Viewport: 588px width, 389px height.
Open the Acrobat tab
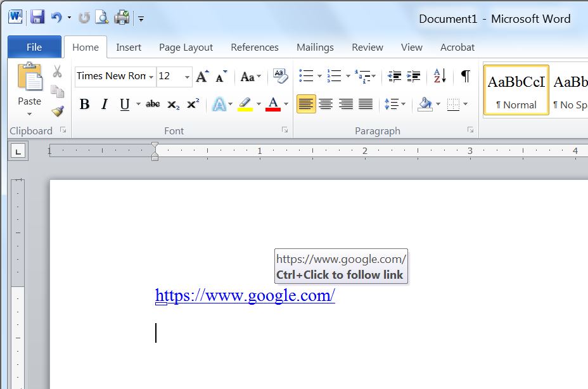[457, 48]
